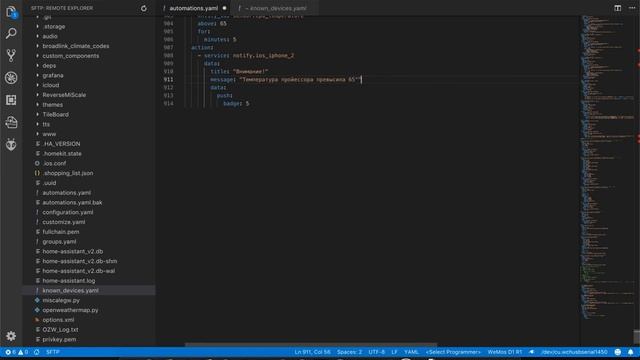Open the .shopping_list.json file
The width and height of the screenshot is (640, 360).
click(x=68, y=173)
